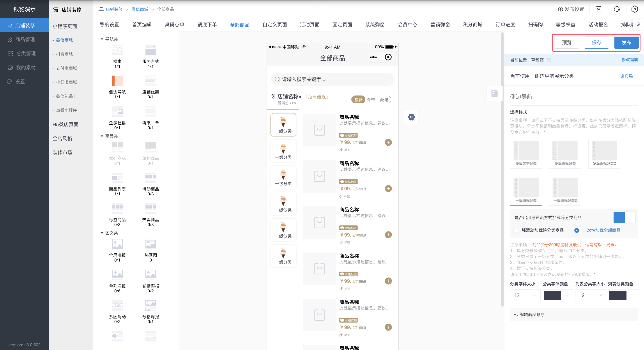
Task: Add the 标签商品 component
Action: click(x=117, y=209)
